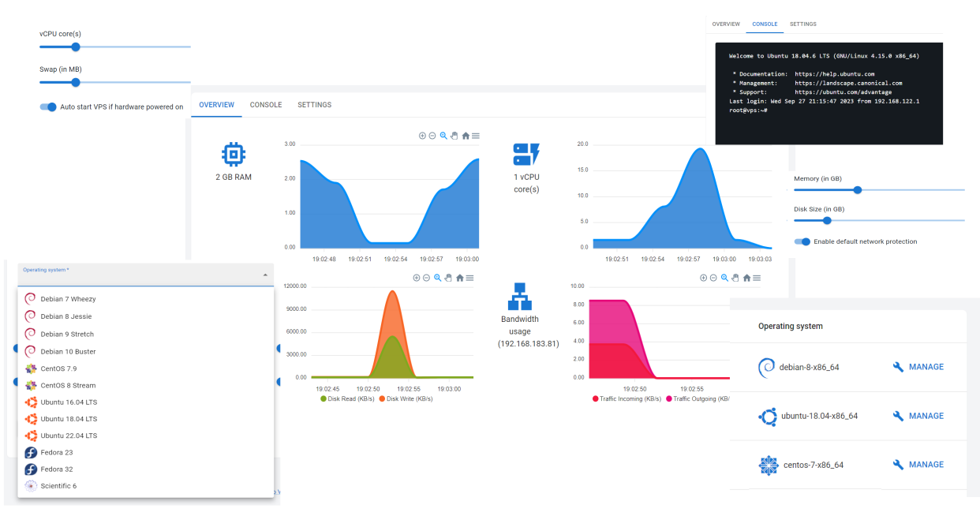Hide the Disk Write series in the legend
Viewport: 980px width, 516px height.
[x=406, y=399]
